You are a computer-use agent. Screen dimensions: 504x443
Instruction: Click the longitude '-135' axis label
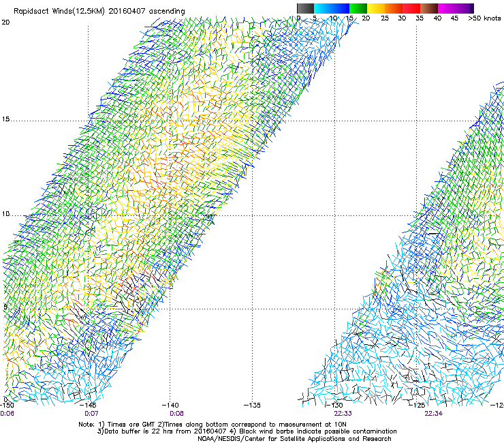click(x=252, y=406)
